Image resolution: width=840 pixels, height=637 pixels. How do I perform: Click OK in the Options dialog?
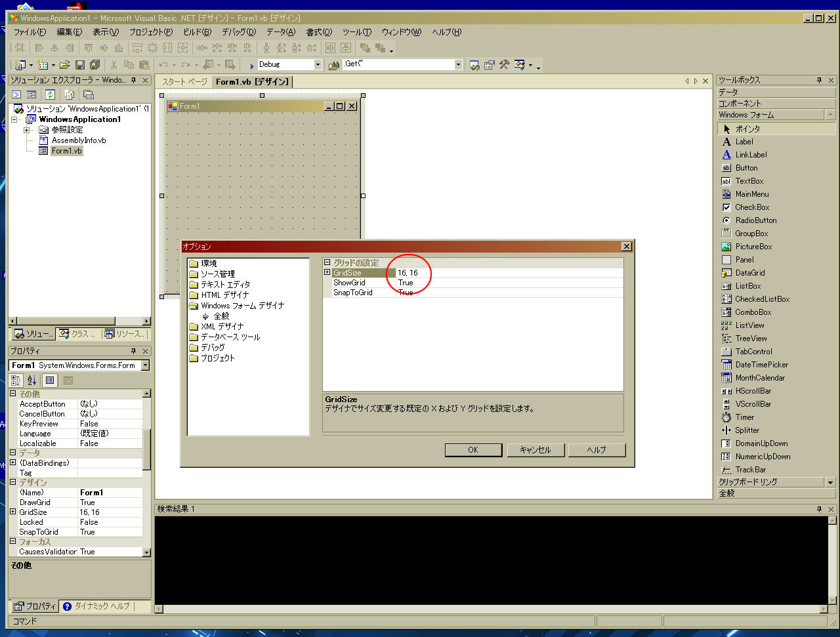click(x=473, y=450)
